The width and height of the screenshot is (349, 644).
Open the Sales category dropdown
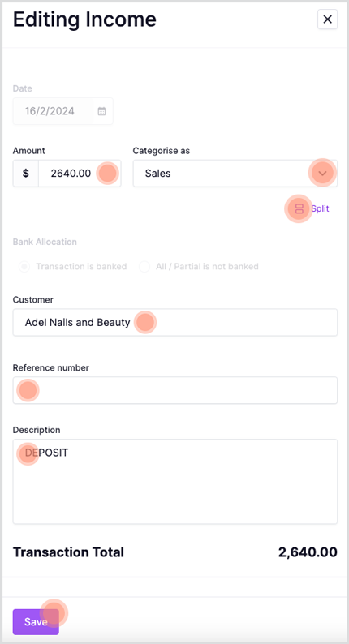click(x=235, y=174)
